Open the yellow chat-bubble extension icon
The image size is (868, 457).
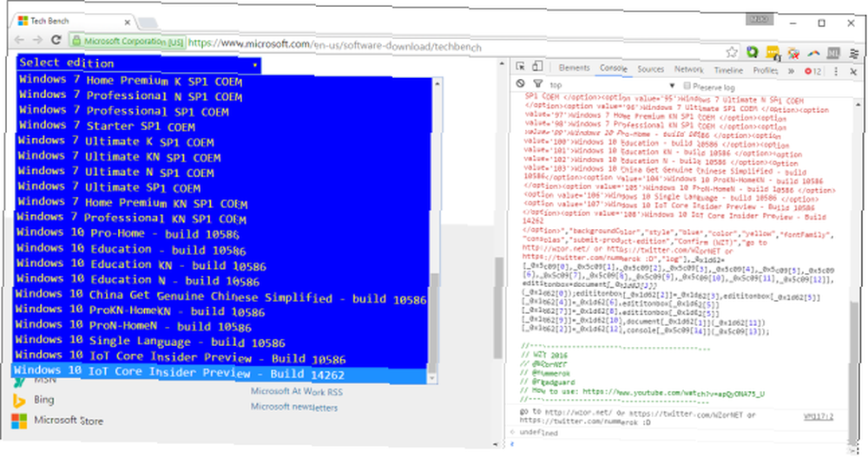773,53
